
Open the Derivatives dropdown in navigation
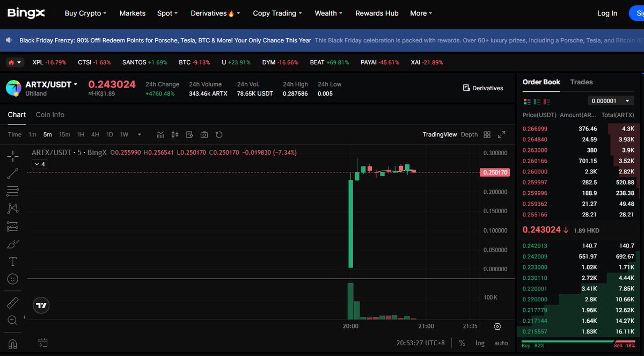tap(215, 13)
